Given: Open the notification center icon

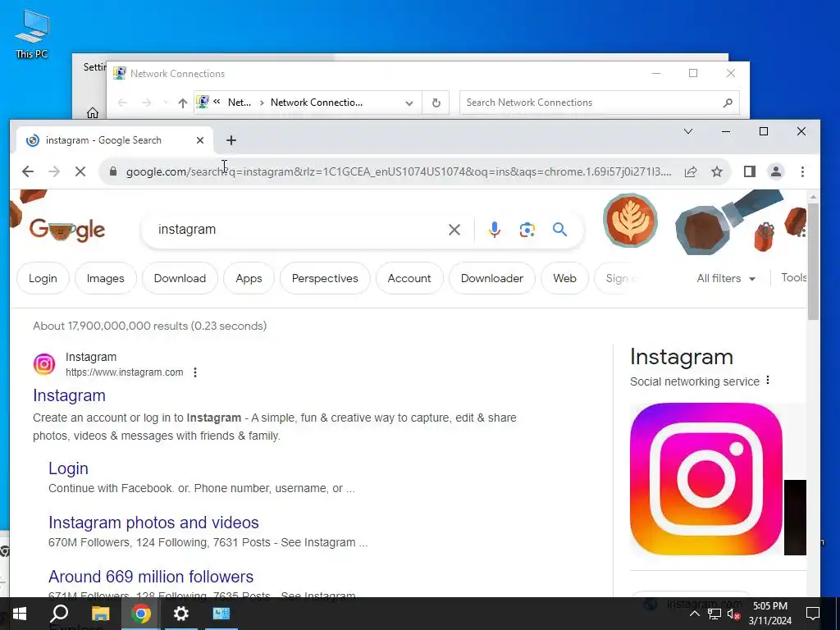Looking at the screenshot, I should tap(813, 614).
